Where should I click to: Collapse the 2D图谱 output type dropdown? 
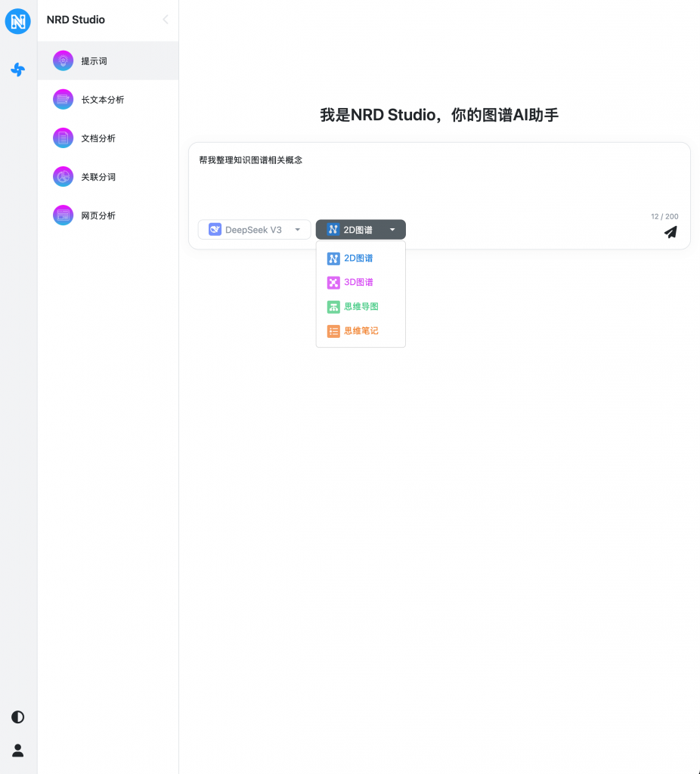(361, 230)
